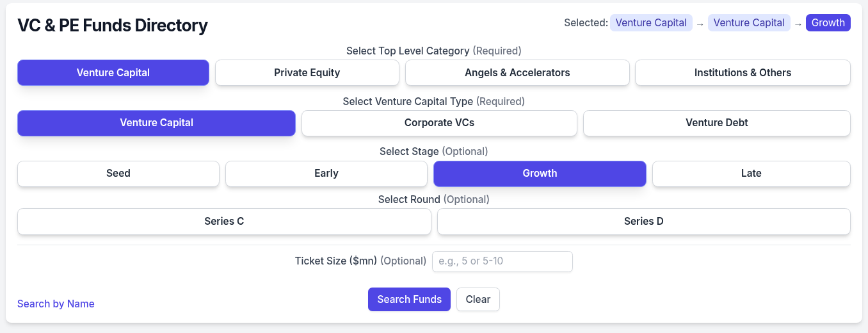Image resolution: width=868 pixels, height=333 pixels.
Task: Select the Series C round
Action: click(x=224, y=222)
